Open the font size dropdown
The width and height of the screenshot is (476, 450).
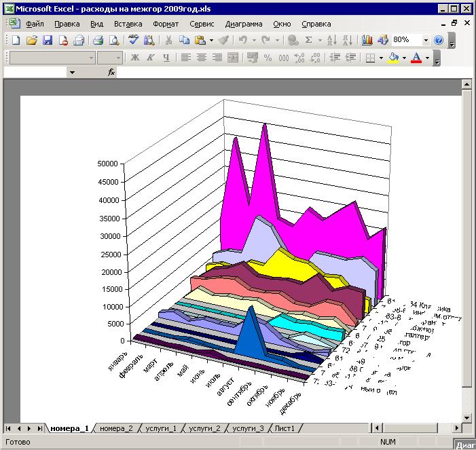[118, 58]
